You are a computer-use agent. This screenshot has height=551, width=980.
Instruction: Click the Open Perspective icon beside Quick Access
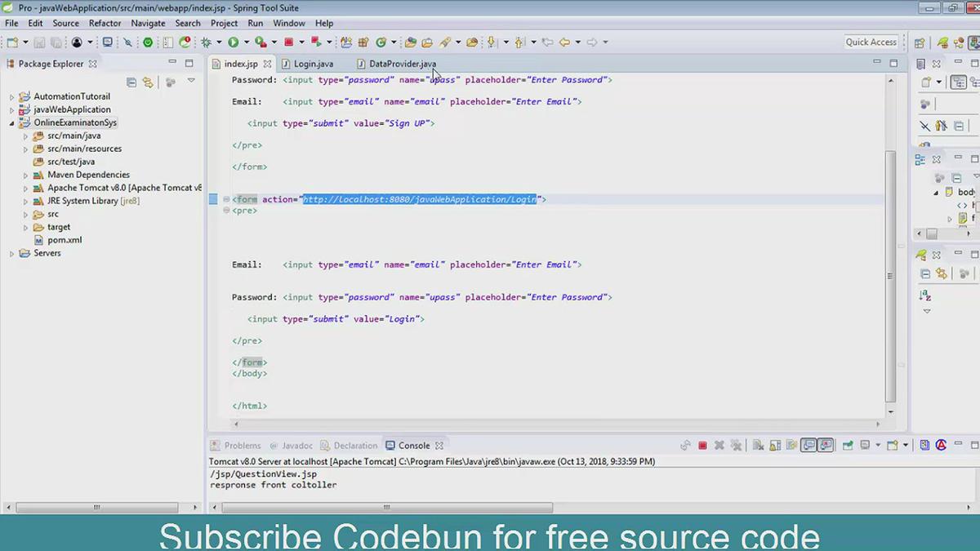tap(920, 42)
